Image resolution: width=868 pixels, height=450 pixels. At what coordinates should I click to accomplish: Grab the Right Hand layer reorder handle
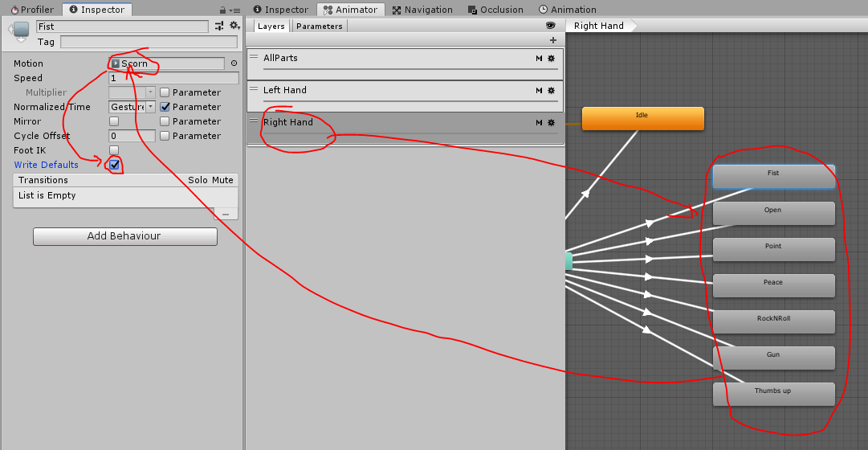(x=254, y=121)
